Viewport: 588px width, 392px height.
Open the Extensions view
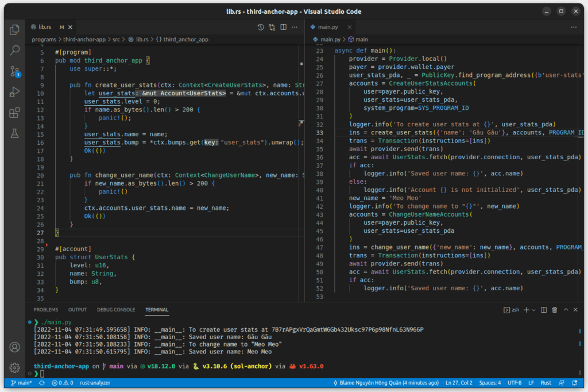coord(15,113)
